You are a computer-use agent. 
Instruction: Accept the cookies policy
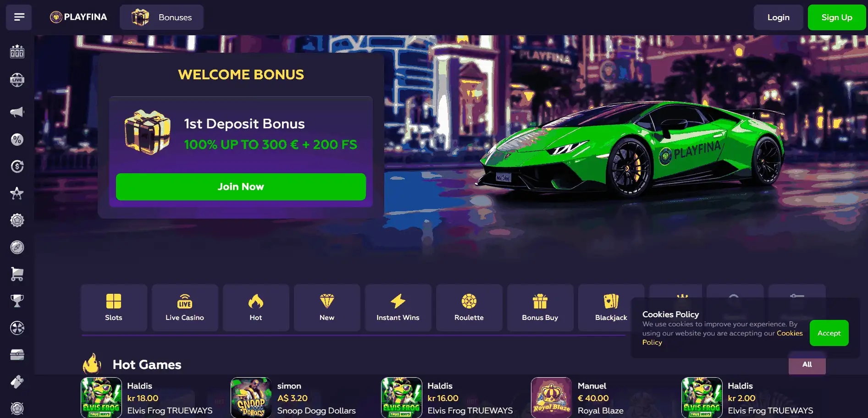point(829,333)
